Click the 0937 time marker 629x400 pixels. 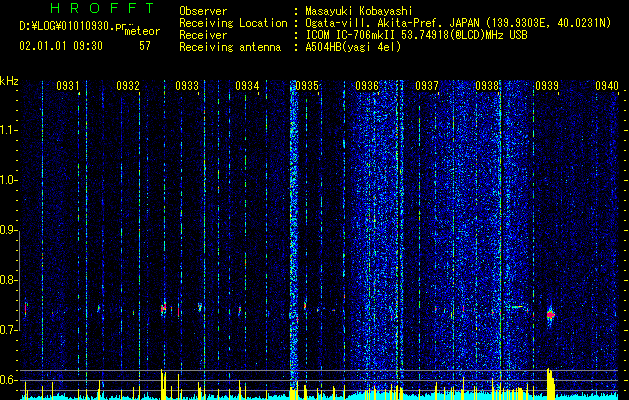click(x=427, y=86)
